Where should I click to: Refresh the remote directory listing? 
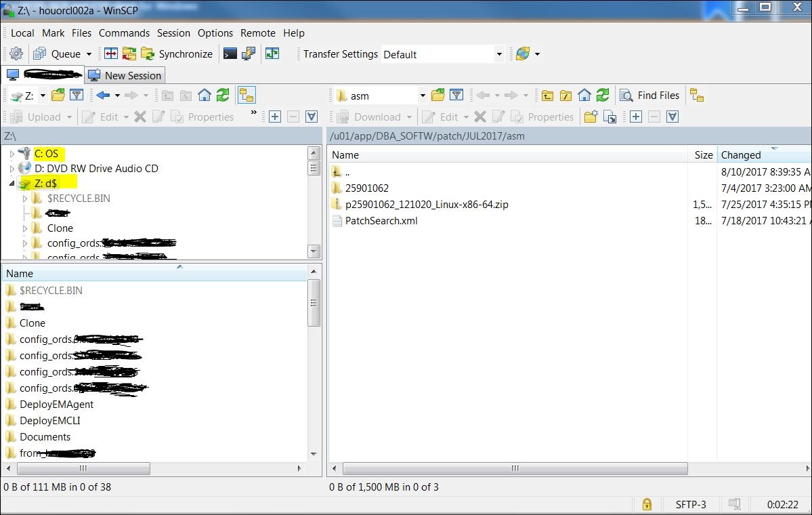pyautogui.click(x=603, y=96)
